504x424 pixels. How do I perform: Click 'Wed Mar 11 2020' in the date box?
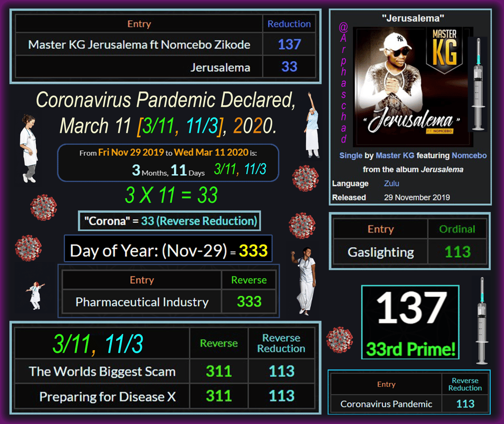coord(211,152)
